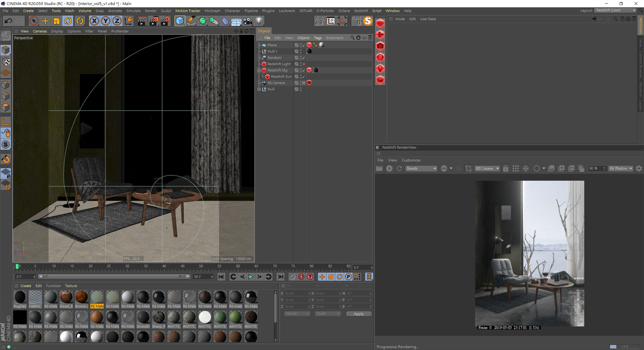This screenshot has height=350, width=644.
Task: Select the Live Selection arrow tool
Action: [34, 21]
